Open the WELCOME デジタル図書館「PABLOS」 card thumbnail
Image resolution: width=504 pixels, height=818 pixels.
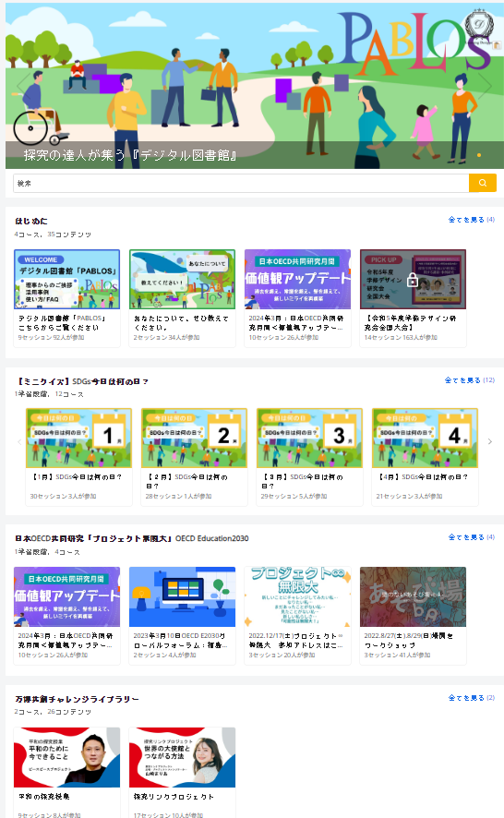(x=66, y=279)
